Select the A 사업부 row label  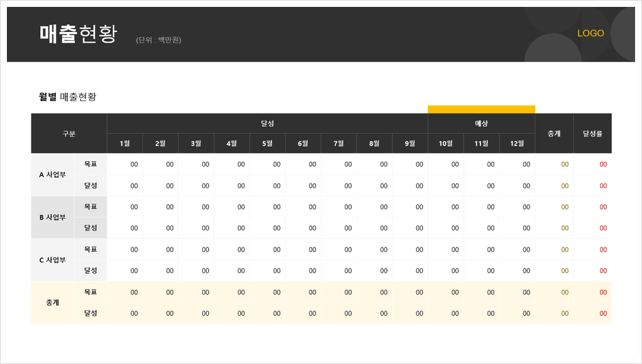point(52,175)
